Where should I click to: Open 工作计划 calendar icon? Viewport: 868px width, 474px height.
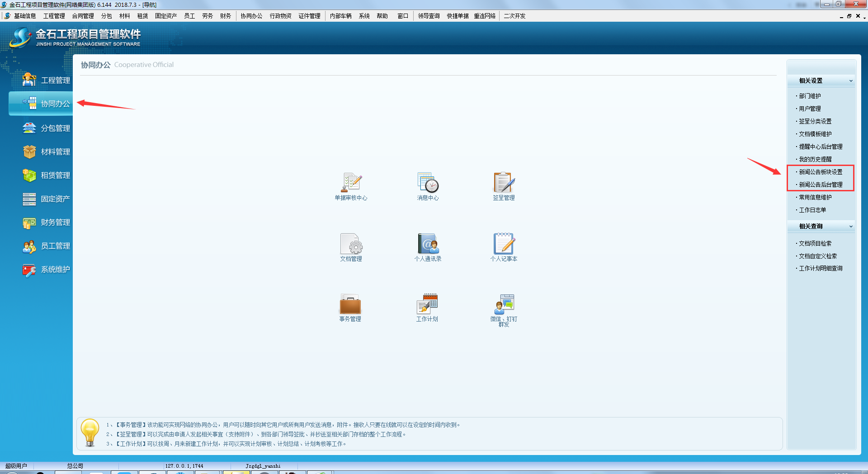427,304
